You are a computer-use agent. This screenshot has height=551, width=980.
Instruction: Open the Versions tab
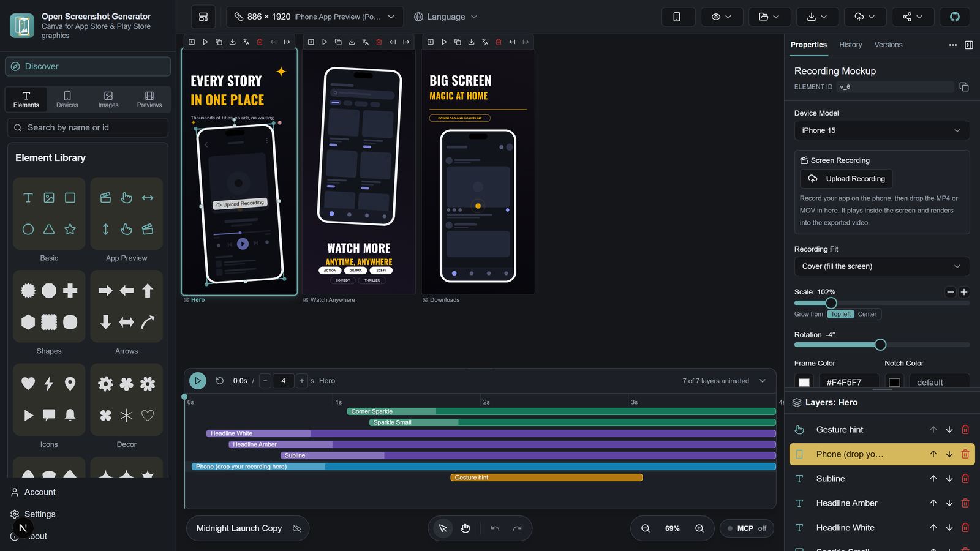click(x=888, y=45)
